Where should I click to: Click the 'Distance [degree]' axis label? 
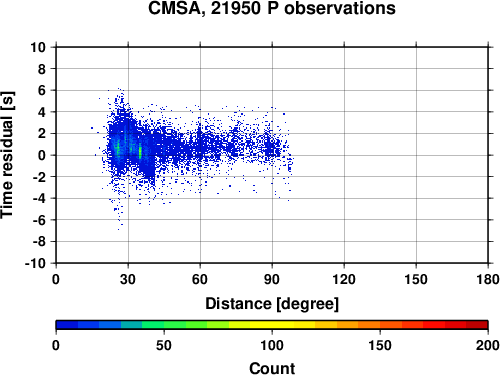coord(272,304)
